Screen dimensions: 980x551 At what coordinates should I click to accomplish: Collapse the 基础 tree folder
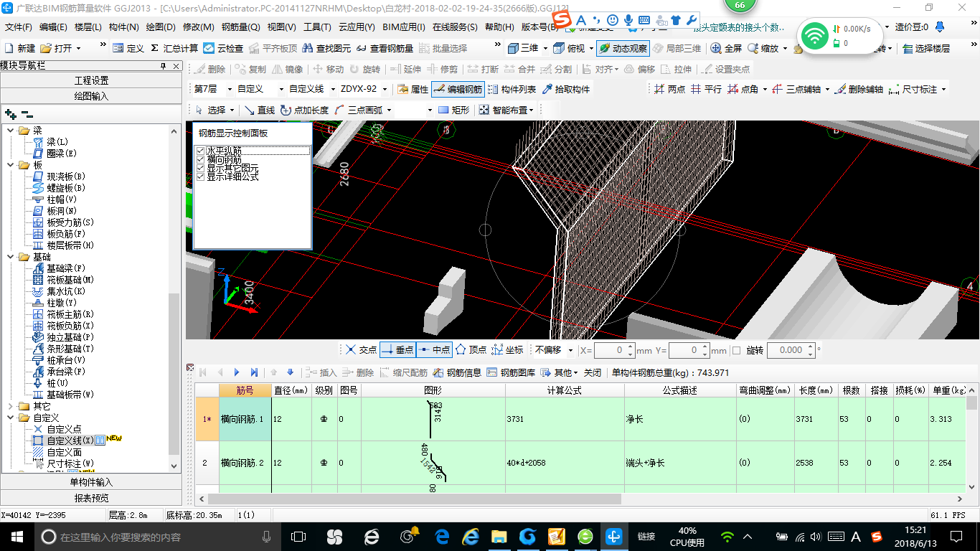11,257
